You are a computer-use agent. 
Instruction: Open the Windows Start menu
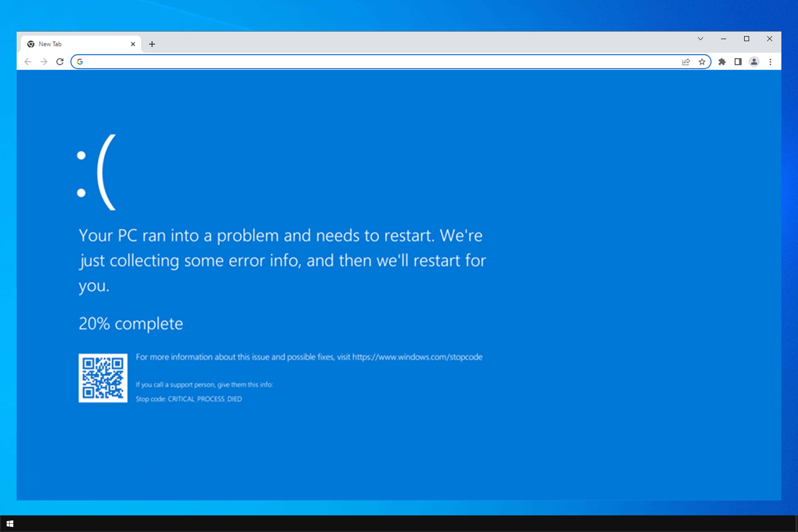pyautogui.click(x=10, y=524)
